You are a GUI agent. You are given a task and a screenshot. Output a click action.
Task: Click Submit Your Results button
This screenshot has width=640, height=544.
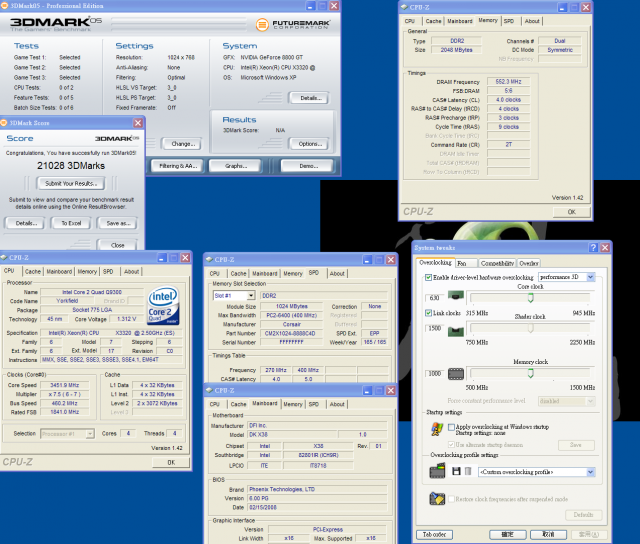click(x=71, y=184)
